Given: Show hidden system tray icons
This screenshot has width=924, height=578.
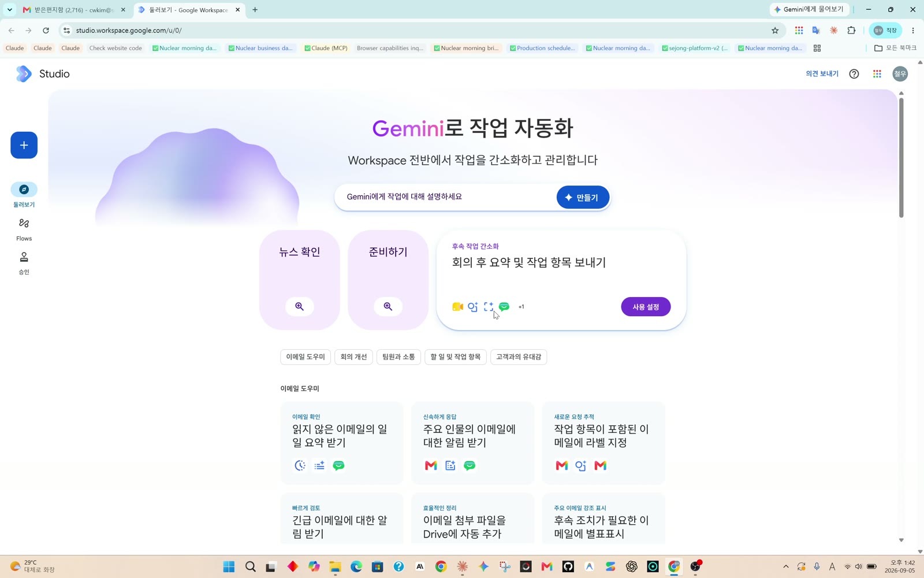Looking at the screenshot, I should click(x=785, y=566).
